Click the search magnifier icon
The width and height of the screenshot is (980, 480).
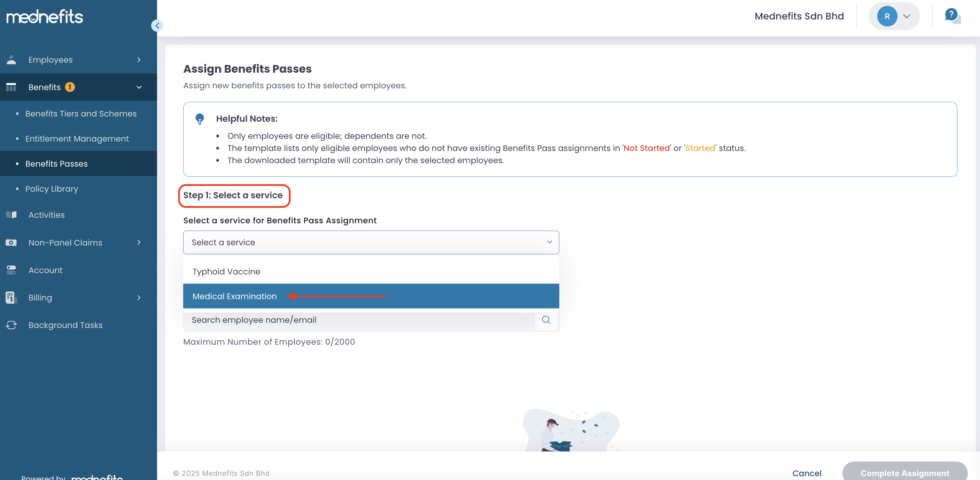click(546, 320)
